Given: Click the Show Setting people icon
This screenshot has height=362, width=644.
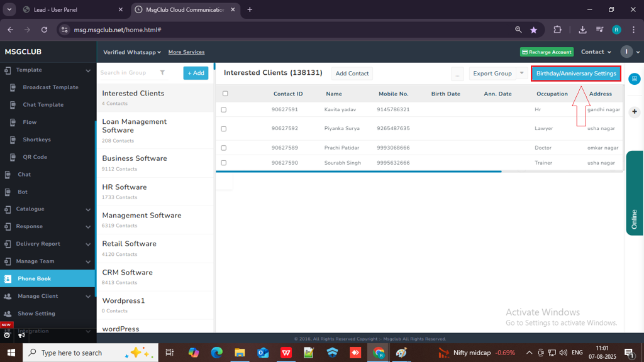Looking at the screenshot, I should 8,314.
